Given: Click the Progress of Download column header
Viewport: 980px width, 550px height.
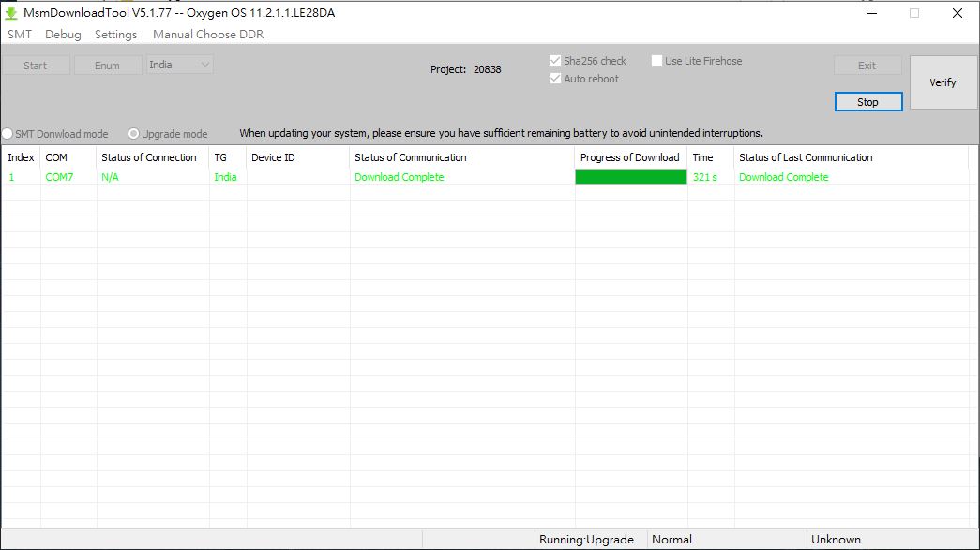Looking at the screenshot, I should point(631,157).
